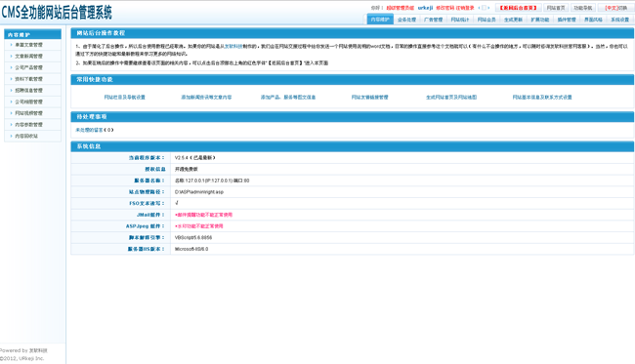This screenshot has height=364, width=635.
Task: Click the red 返回后台首页 button
Action: (519, 8)
